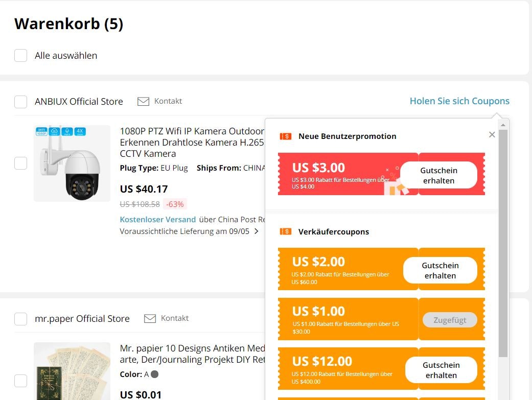The image size is (532, 400).
Task: Click the gift box graphic on the US $3.00 coupon
Action: coord(398,187)
